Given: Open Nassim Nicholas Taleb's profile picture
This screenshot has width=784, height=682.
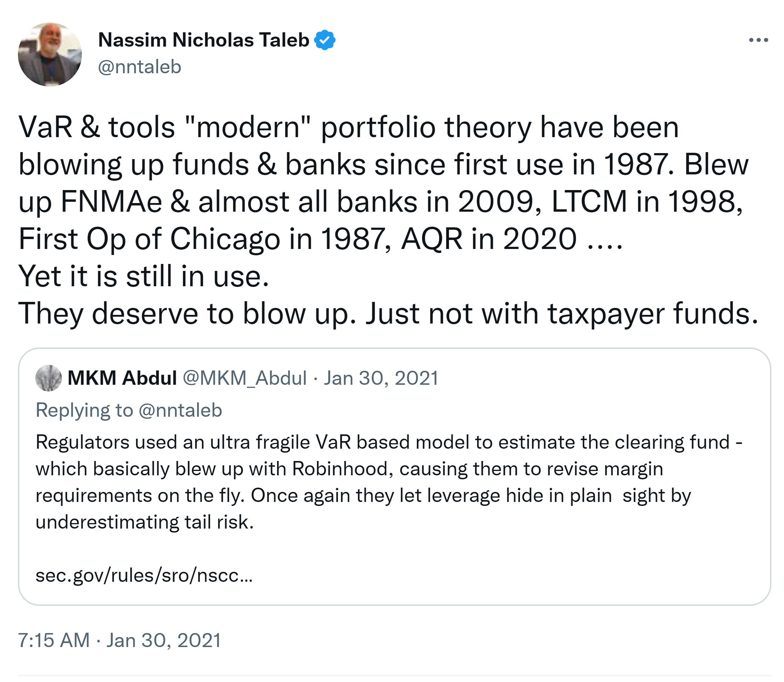Looking at the screenshot, I should (x=50, y=55).
